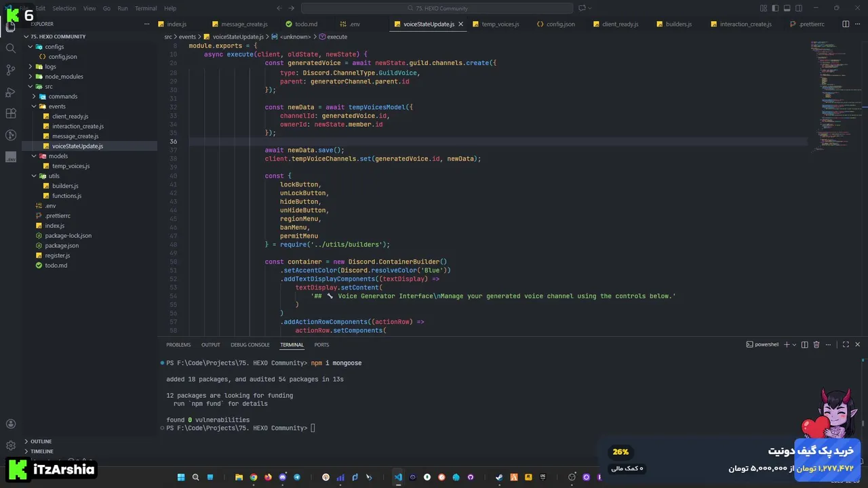This screenshot has width=868, height=488.
Task: Click the events breadcrumb item
Action: point(187,37)
